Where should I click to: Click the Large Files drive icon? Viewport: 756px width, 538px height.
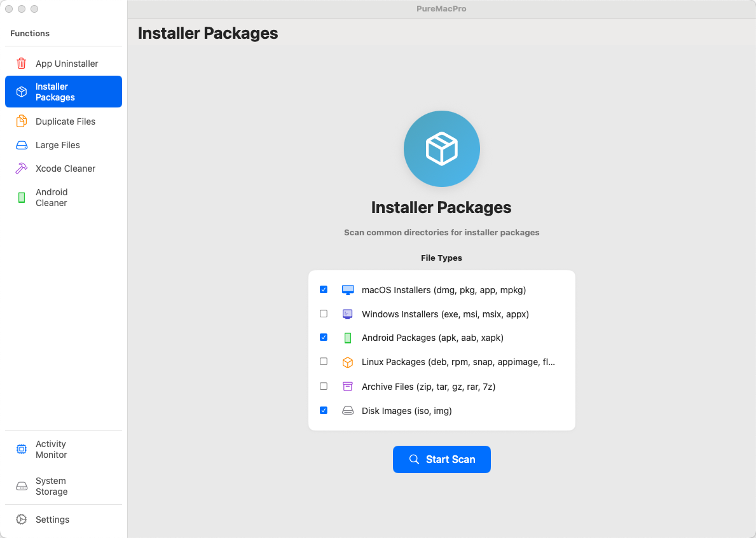[22, 145]
